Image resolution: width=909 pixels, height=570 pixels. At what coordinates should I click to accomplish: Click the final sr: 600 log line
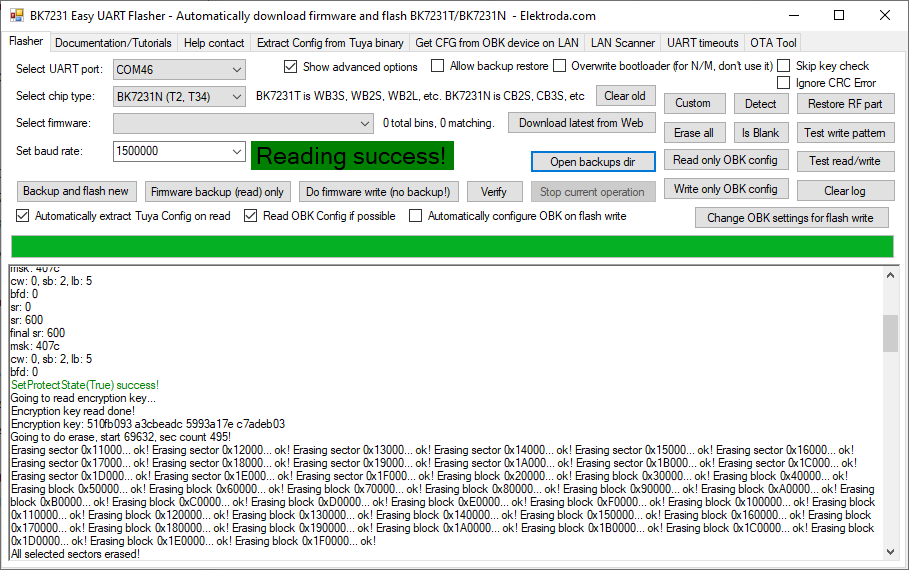click(x=38, y=333)
